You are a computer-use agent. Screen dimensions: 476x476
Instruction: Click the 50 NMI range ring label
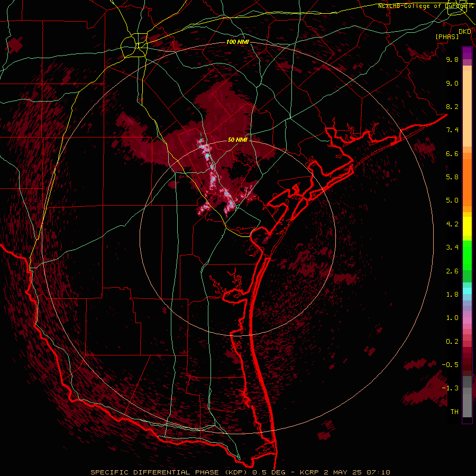tap(237, 140)
